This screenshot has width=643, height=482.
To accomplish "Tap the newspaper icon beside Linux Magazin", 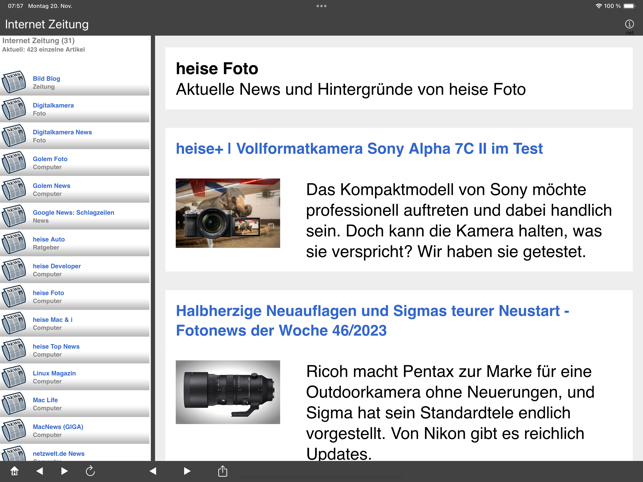I will (x=14, y=377).
